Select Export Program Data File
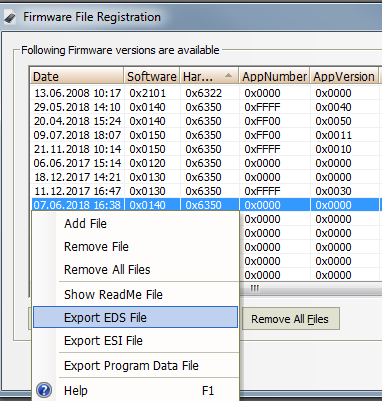382x401 pixels. click(x=131, y=366)
